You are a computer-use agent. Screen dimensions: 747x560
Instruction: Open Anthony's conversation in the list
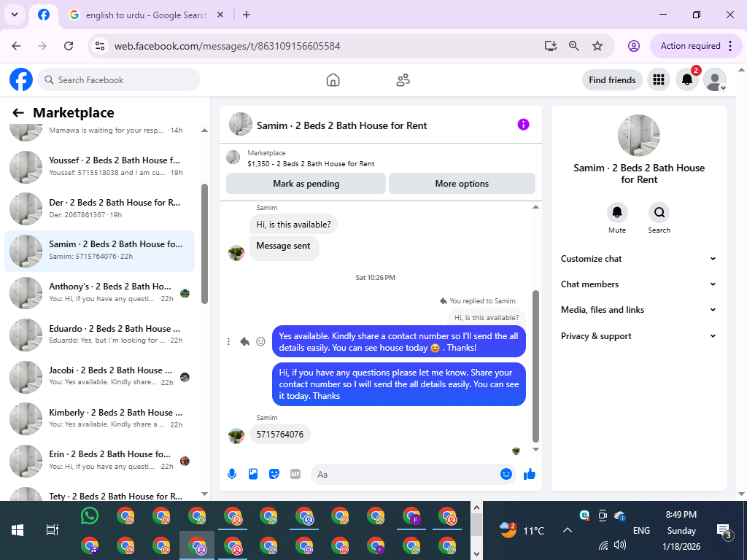(x=99, y=292)
